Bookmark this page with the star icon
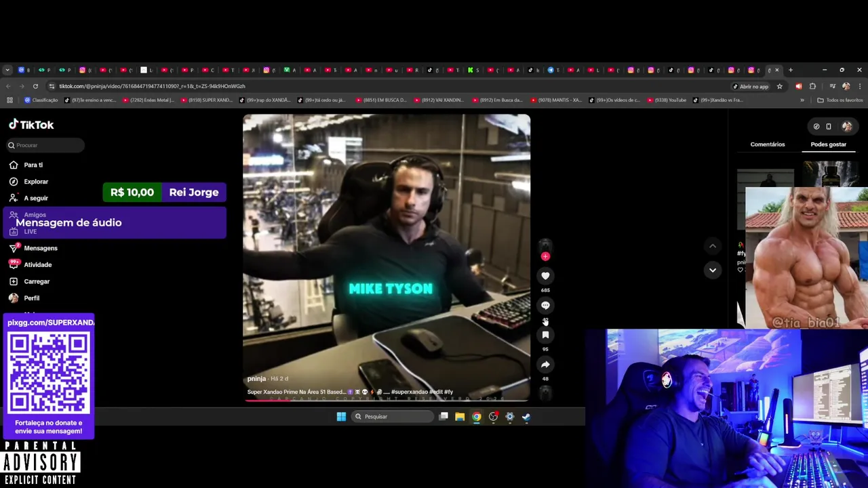The image size is (868, 488). pyautogui.click(x=780, y=86)
